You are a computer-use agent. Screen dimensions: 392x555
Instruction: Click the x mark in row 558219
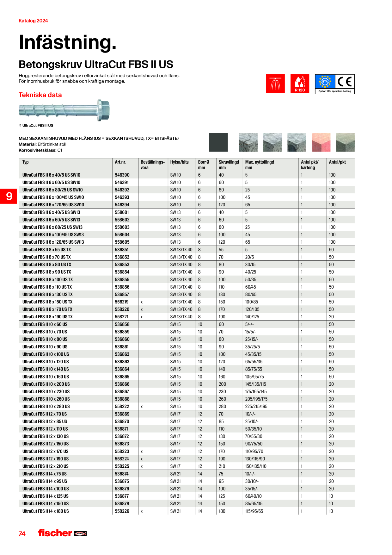(x=142, y=302)
